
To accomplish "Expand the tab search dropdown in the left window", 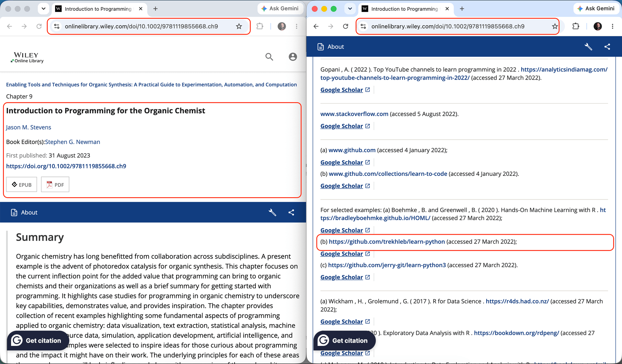I will point(43,9).
